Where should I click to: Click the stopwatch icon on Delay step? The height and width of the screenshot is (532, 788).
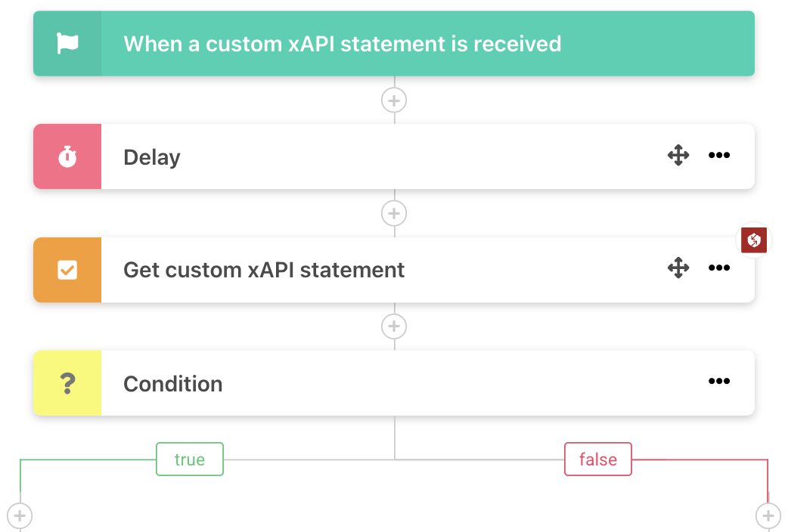click(67, 157)
